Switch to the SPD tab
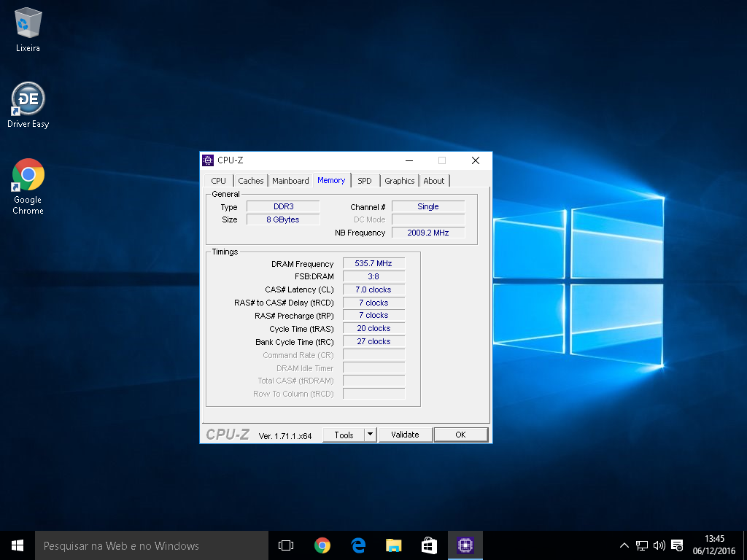 tap(365, 181)
